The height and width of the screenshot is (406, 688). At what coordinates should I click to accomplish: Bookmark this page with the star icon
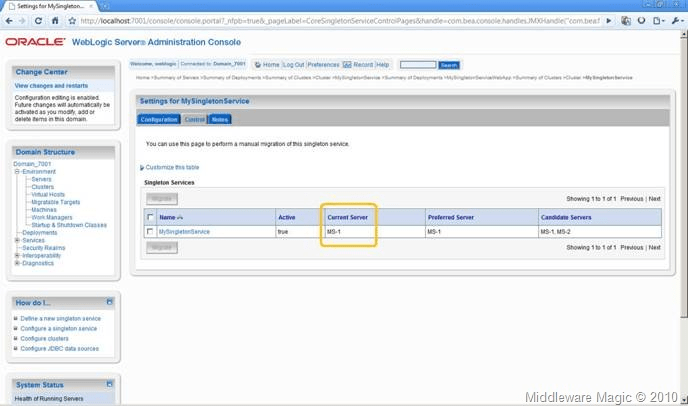pos(72,21)
